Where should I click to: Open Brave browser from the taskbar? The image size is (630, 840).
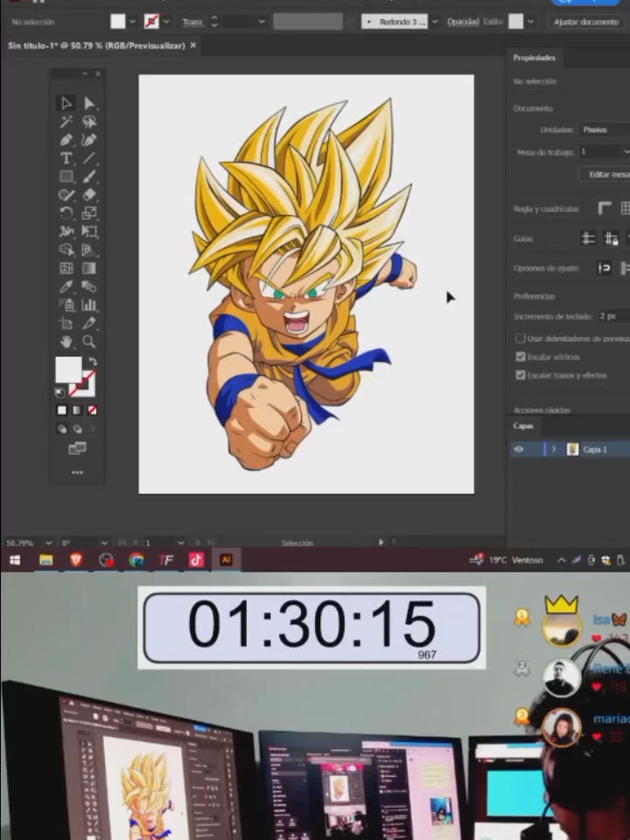coord(76,560)
